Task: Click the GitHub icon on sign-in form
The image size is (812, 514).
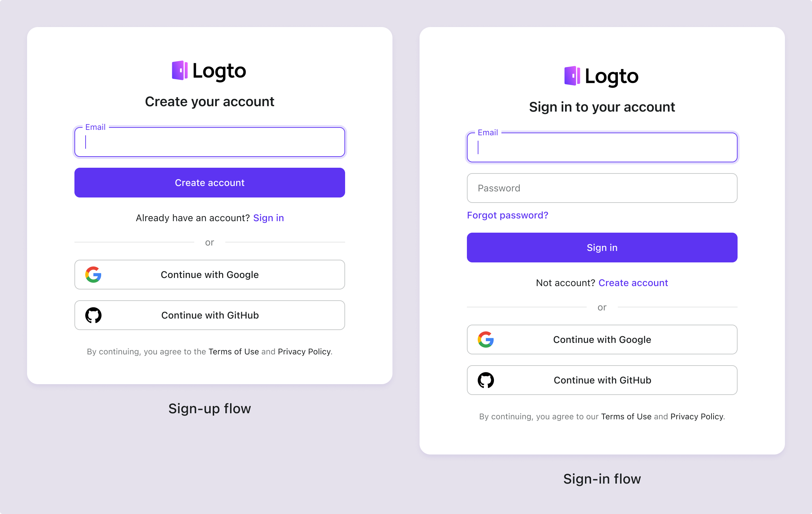Action: point(486,380)
